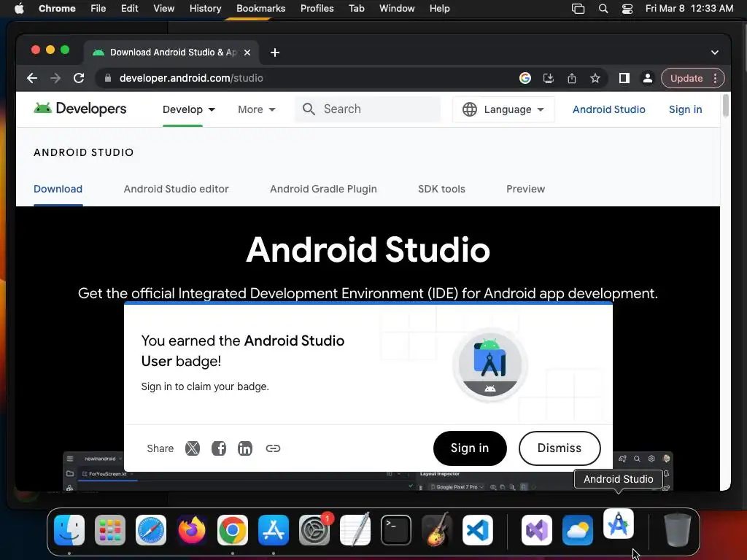Open Chrome three-dot menu

coord(715,78)
